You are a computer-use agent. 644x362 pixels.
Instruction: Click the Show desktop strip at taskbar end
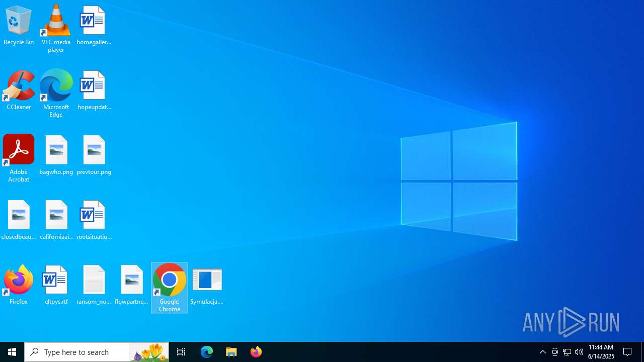click(642, 352)
